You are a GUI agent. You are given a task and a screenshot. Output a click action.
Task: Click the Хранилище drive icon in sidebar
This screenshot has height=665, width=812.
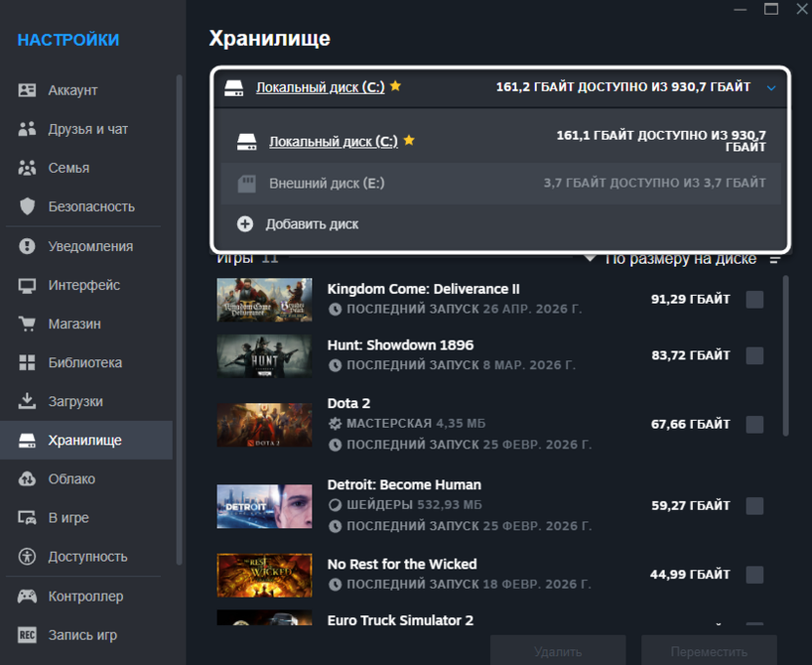[x=27, y=440]
